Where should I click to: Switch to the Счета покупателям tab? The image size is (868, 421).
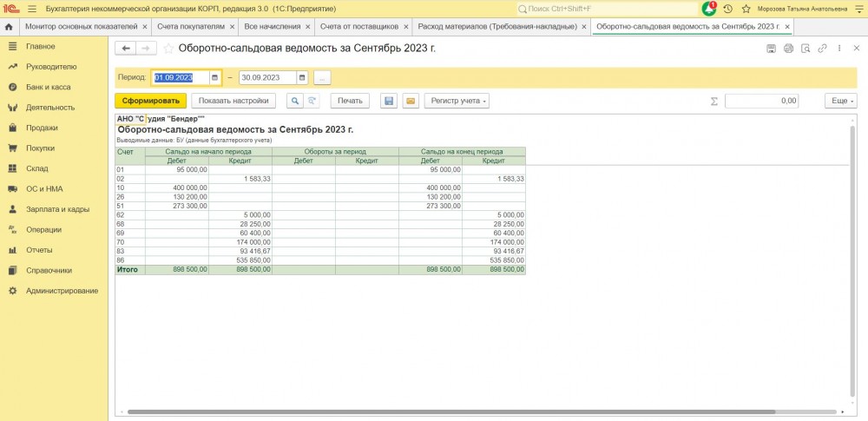189,27
